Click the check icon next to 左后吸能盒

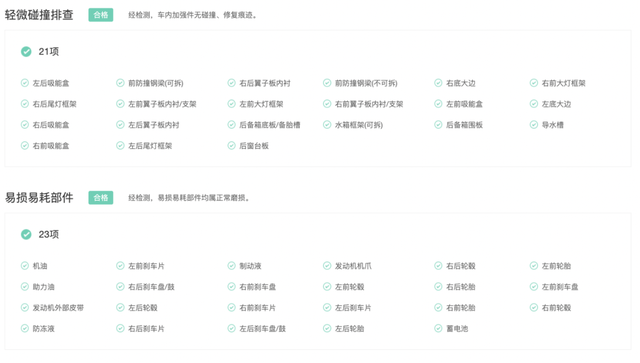point(25,83)
